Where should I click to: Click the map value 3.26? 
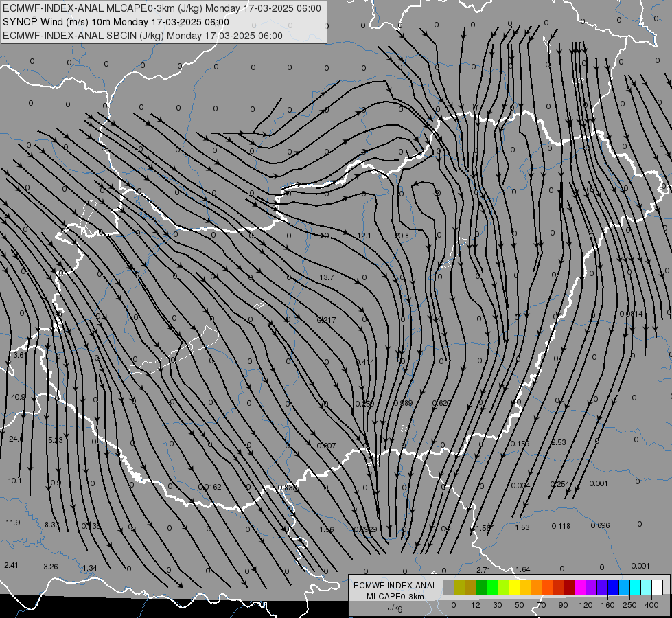(x=51, y=566)
